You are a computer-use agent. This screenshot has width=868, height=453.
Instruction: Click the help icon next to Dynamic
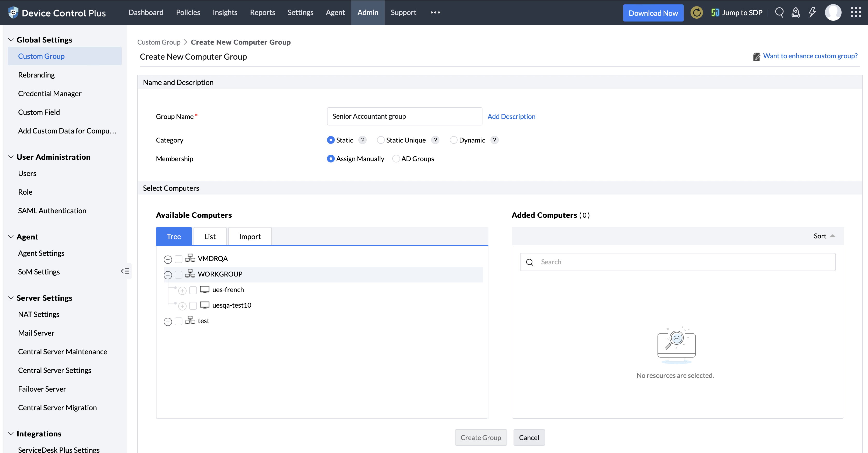494,140
